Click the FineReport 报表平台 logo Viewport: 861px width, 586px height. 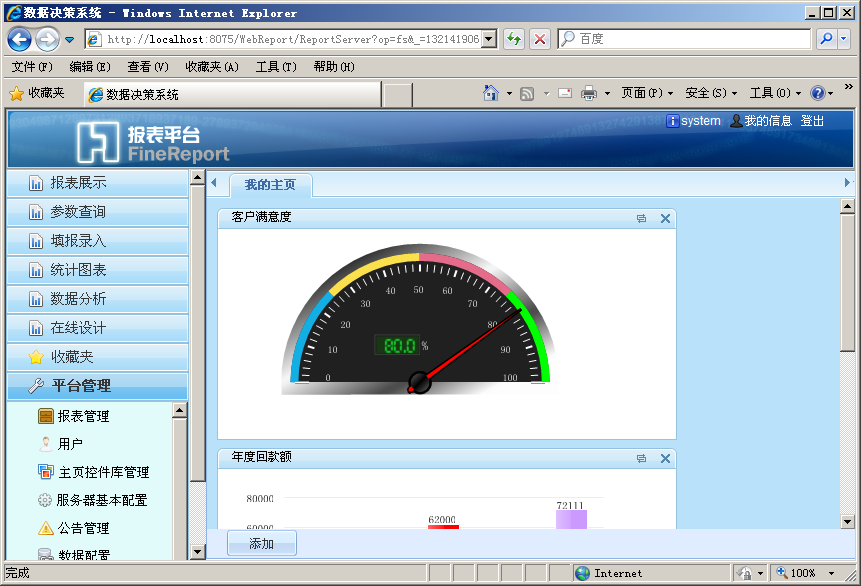153,143
